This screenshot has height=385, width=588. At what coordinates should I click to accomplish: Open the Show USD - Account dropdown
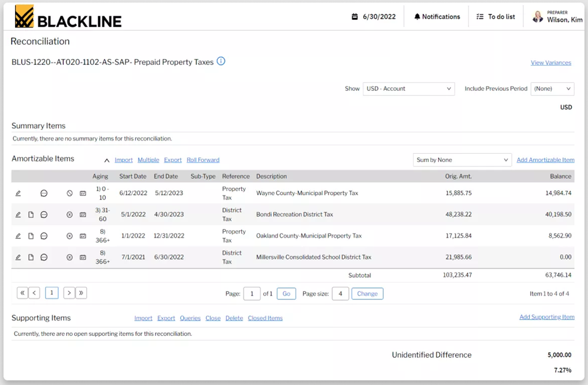[408, 88]
